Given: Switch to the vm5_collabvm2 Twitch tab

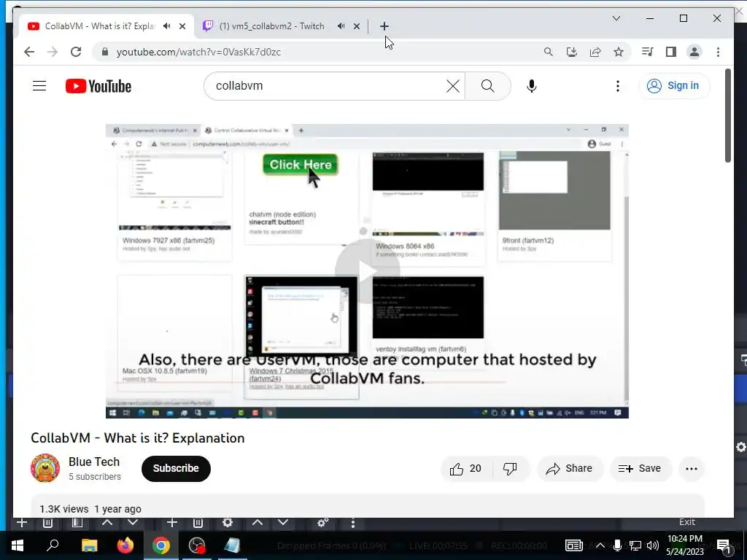Looking at the screenshot, I should [271, 26].
